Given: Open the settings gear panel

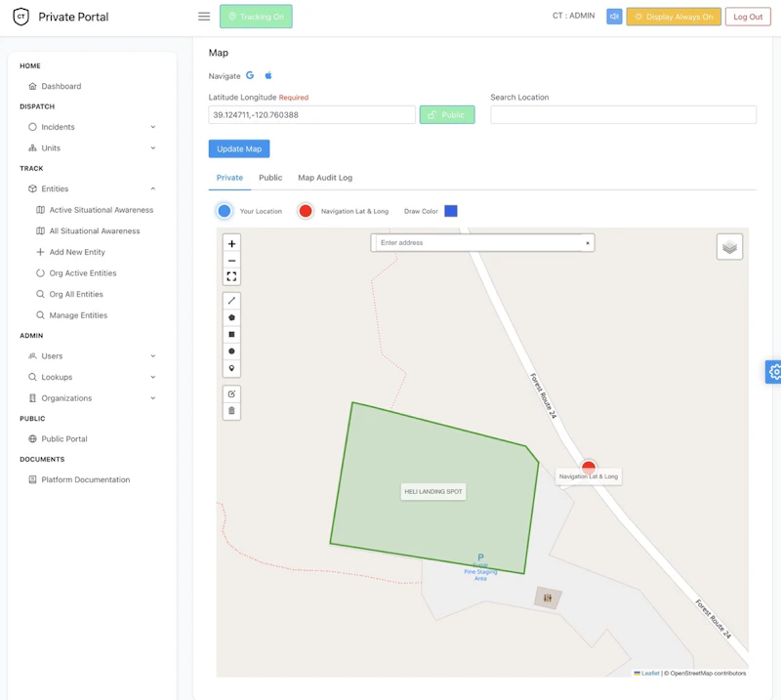Looking at the screenshot, I should (x=773, y=372).
